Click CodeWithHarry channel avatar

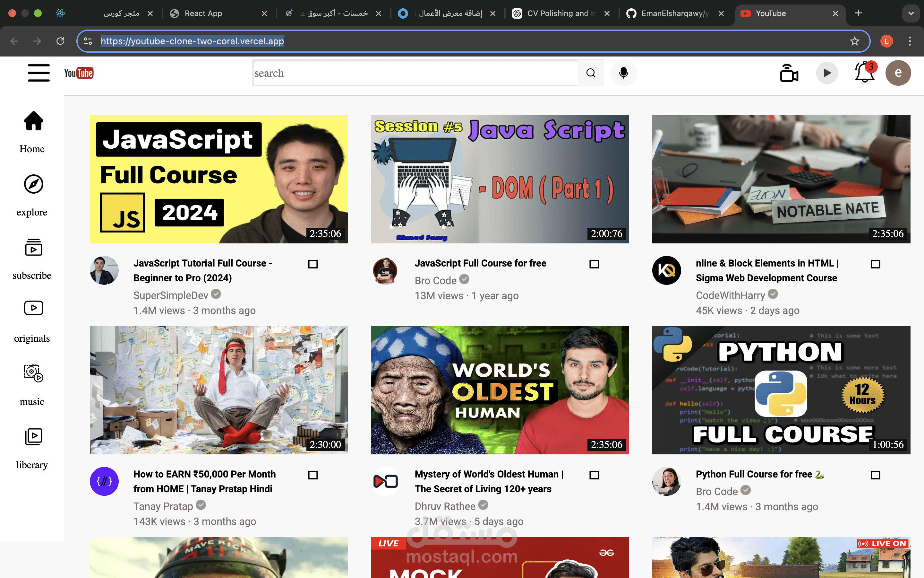pos(667,270)
